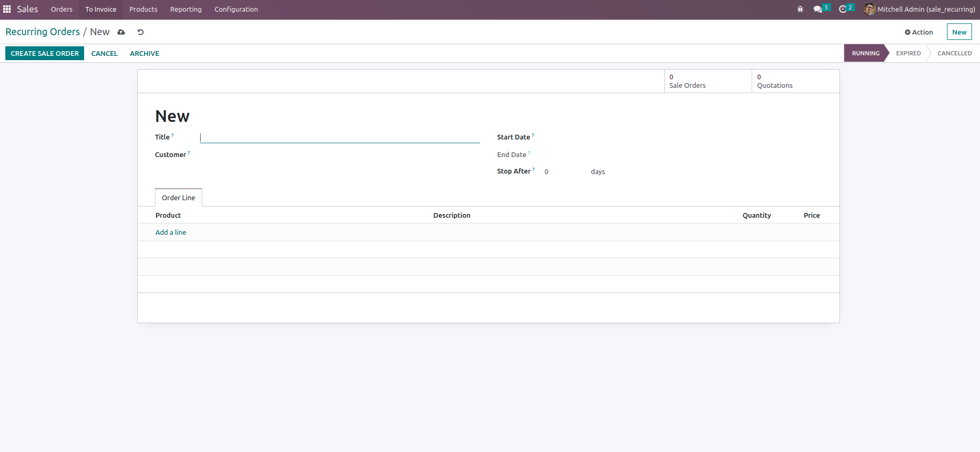The image size is (980, 452).
Task: Open the To Invoice menu
Action: [101, 9]
